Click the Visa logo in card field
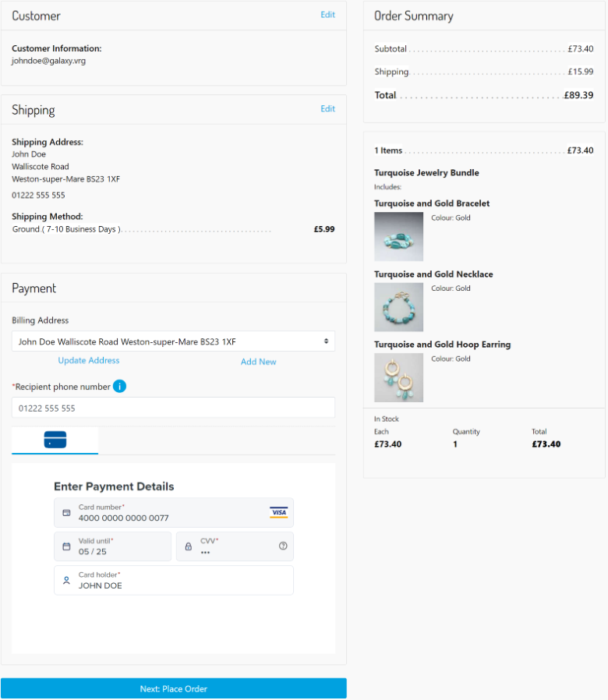 tap(278, 512)
